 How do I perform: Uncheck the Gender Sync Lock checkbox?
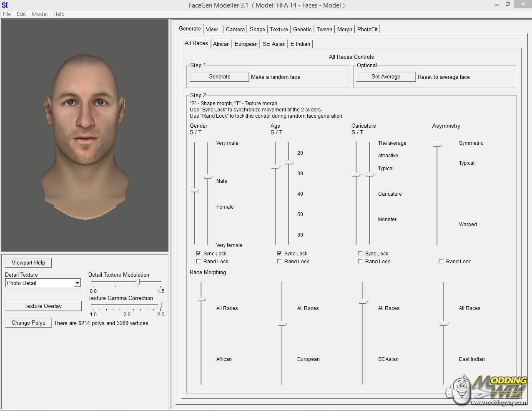pyautogui.click(x=198, y=253)
